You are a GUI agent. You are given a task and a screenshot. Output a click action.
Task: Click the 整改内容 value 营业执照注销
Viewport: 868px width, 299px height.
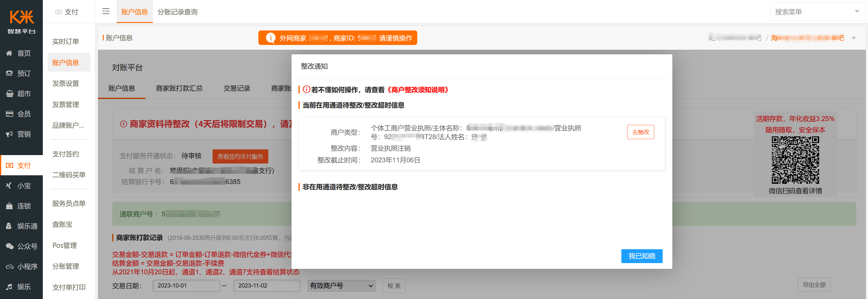click(x=390, y=148)
